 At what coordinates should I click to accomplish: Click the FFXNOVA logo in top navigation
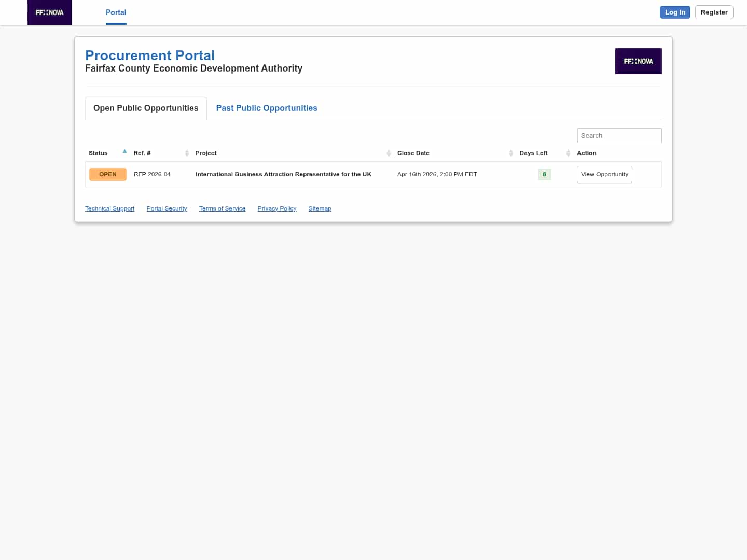50,12
